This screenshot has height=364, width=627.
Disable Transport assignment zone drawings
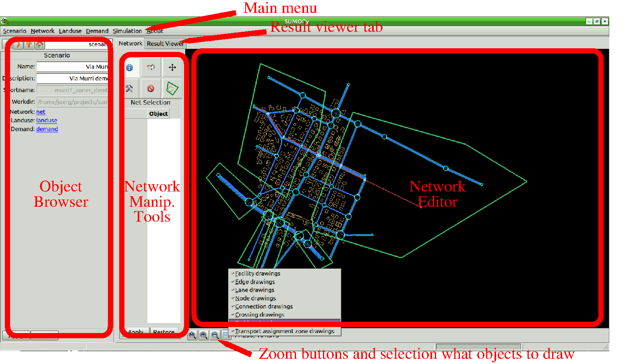coord(284,331)
